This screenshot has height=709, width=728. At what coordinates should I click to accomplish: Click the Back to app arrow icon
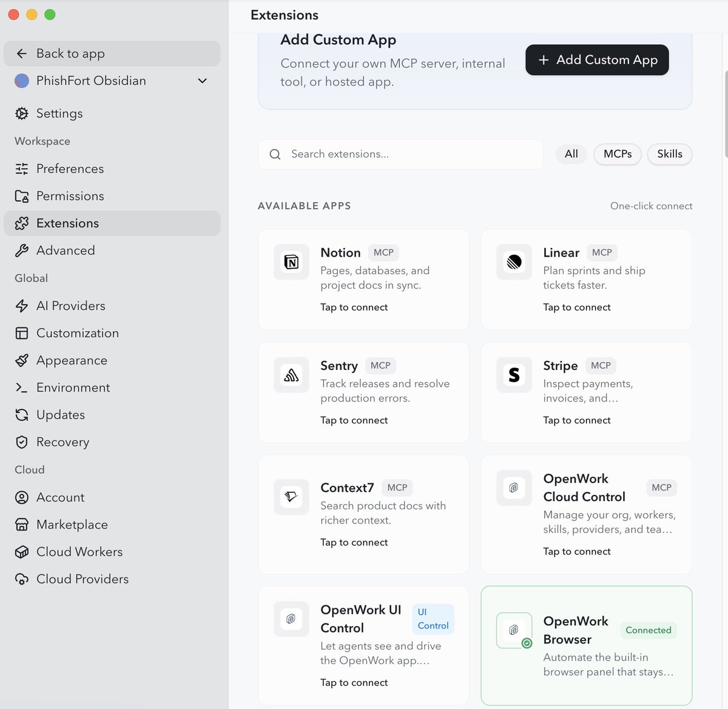[x=22, y=53]
